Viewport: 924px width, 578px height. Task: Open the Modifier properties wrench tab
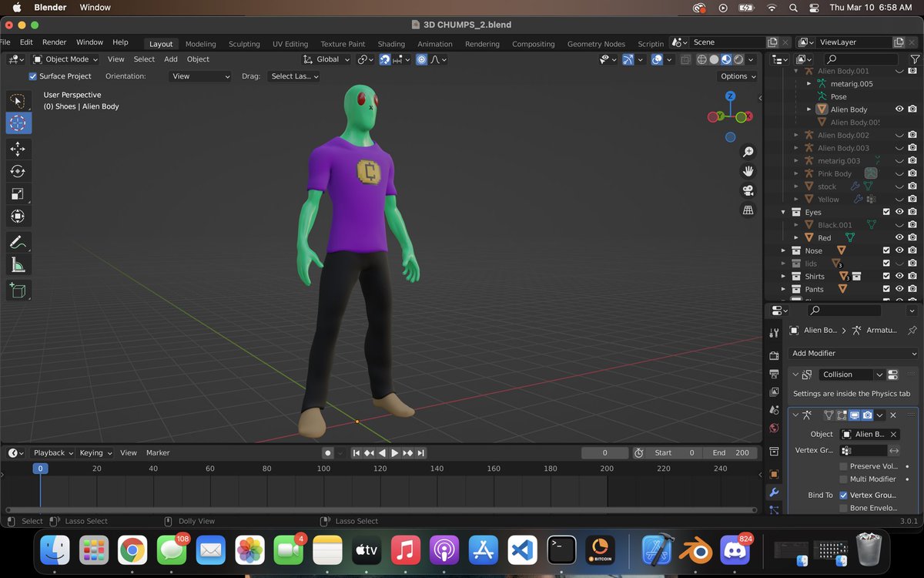pos(774,492)
